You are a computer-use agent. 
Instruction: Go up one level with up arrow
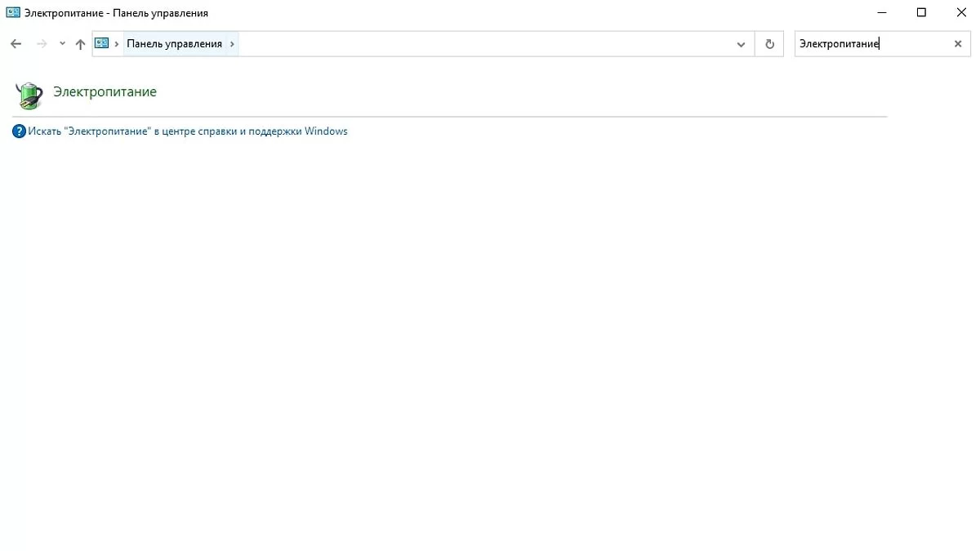[80, 44]
